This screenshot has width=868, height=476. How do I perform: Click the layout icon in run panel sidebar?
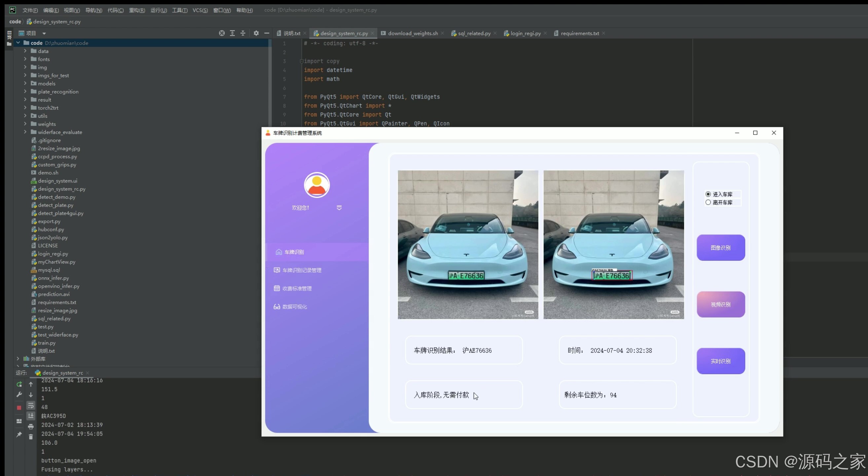point(19,421)
